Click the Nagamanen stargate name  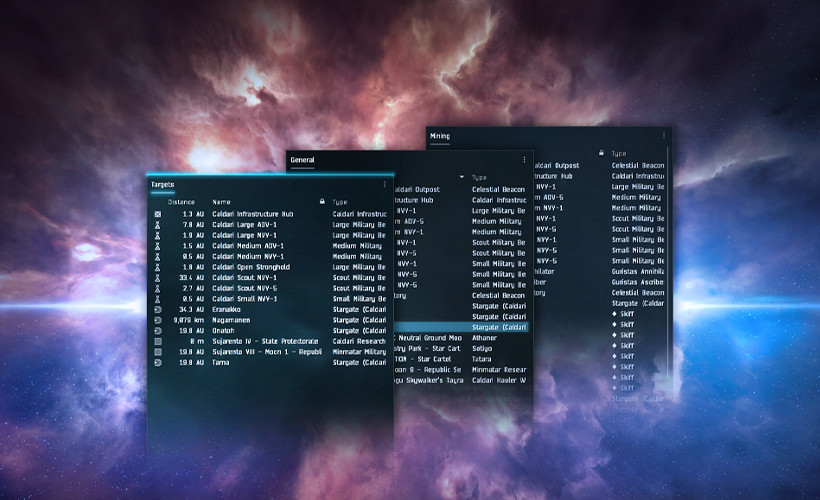(x=231, y=320)
